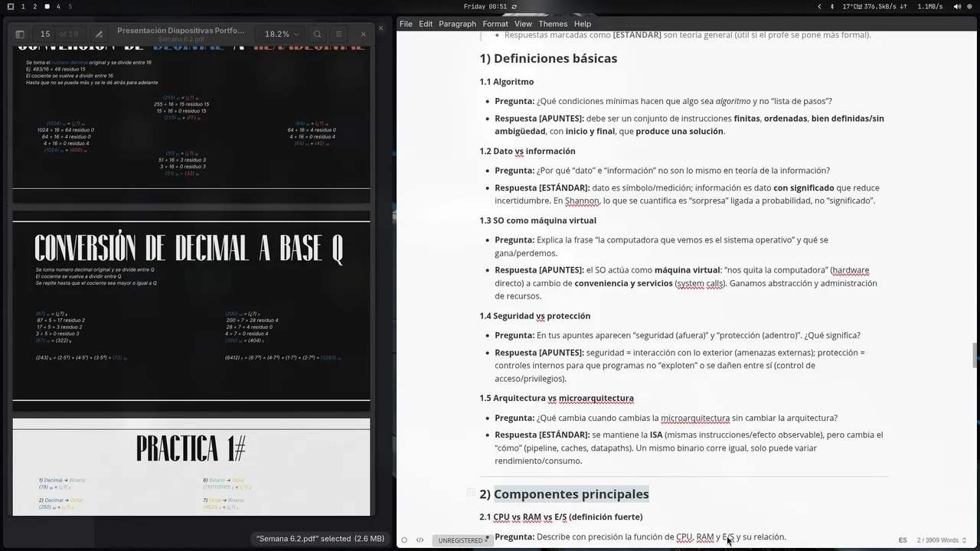Click the subheading '2.1 CPU vs RAM vs E/S'
Image resolution: width=980 pixels, height=551 pixels.
[x=561, y=517]
